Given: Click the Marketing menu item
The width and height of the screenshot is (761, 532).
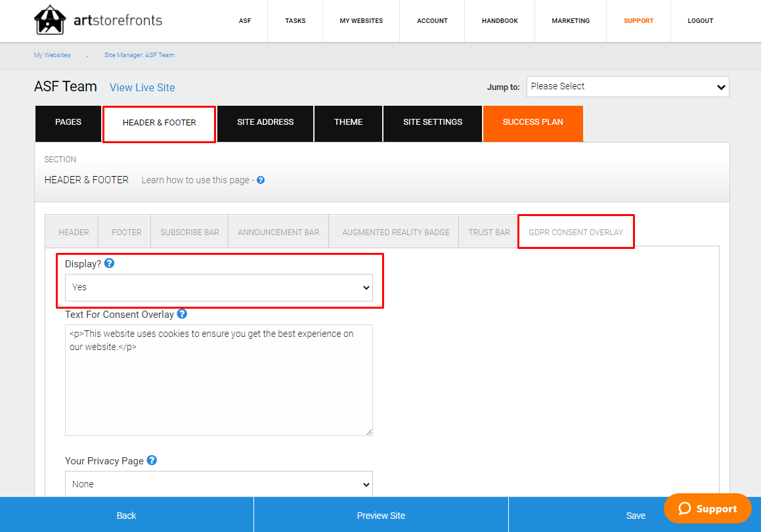Looking at the screenshot, I should pos(570,21).
